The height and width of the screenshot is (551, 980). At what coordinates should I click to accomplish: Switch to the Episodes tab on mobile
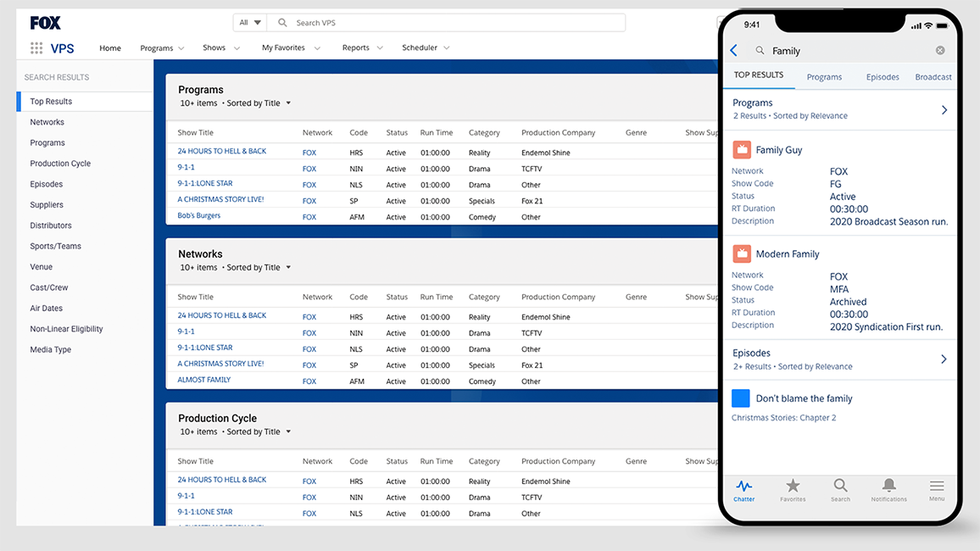click(x=882, y=76)
